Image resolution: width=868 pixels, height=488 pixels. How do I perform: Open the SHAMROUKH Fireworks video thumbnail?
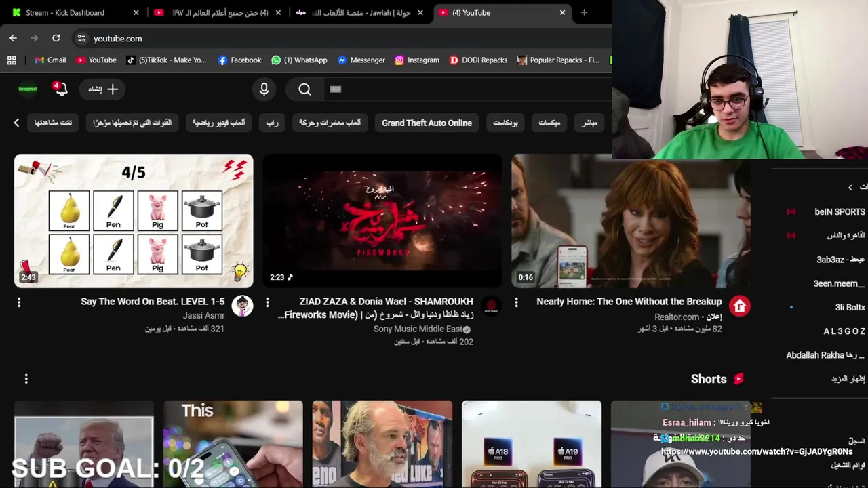[x=382, y=221]
